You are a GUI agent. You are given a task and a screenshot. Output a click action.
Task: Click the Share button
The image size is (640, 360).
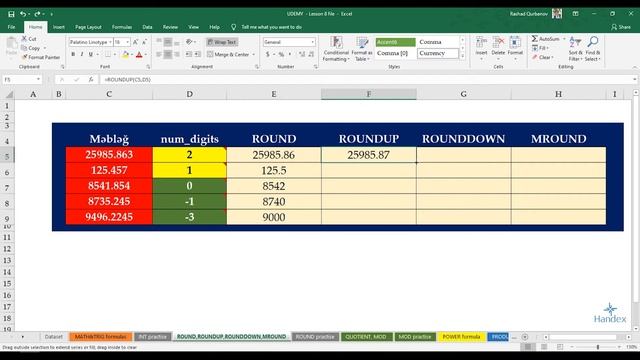[x=621, y=27]
